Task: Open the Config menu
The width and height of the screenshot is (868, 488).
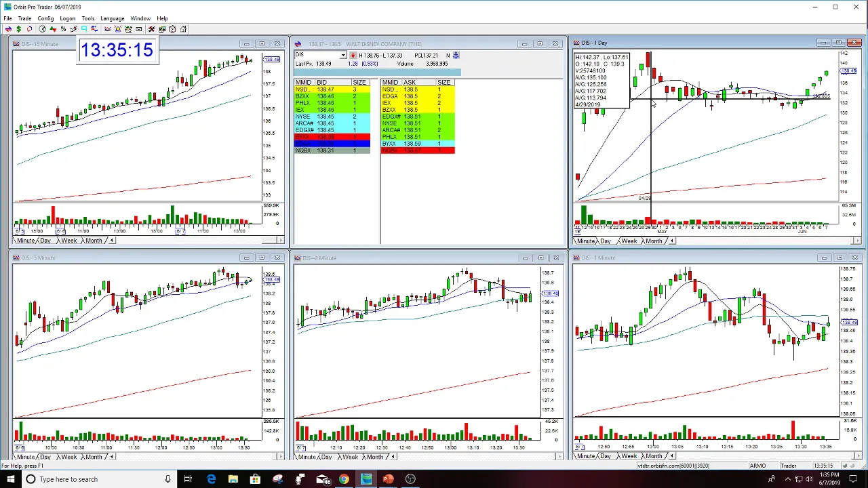Action: tap(45, 18)
